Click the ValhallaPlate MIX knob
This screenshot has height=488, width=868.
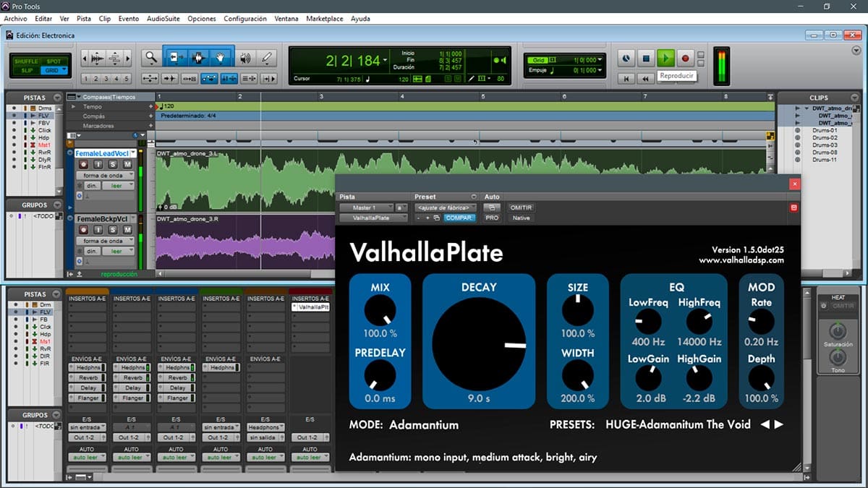click(x=380, y=312)
